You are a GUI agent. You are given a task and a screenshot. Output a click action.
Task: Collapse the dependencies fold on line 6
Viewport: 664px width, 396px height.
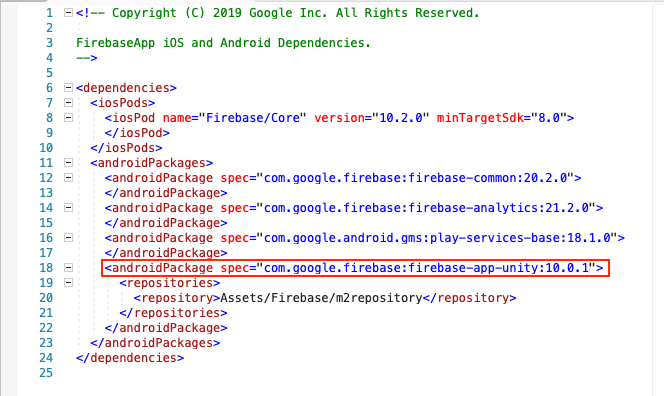pyautogui.click(x=68, y=88)
